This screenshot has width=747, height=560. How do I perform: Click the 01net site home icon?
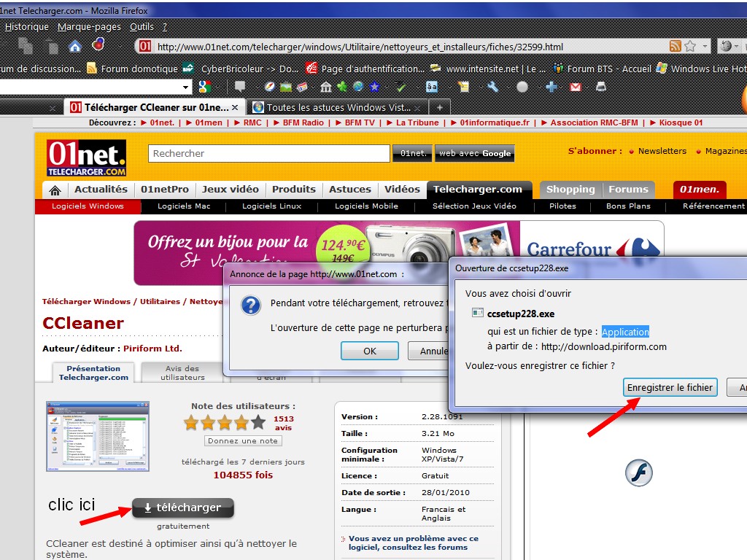(x=54, y=190)
